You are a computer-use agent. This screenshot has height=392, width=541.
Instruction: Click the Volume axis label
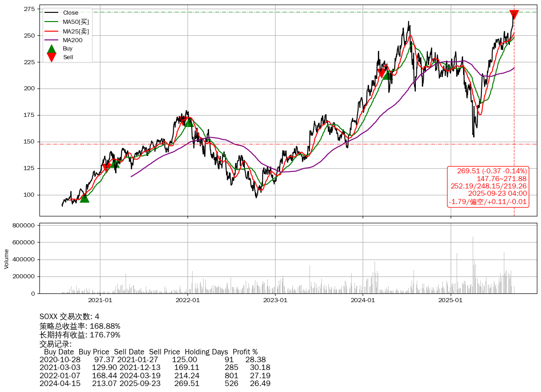6,259
